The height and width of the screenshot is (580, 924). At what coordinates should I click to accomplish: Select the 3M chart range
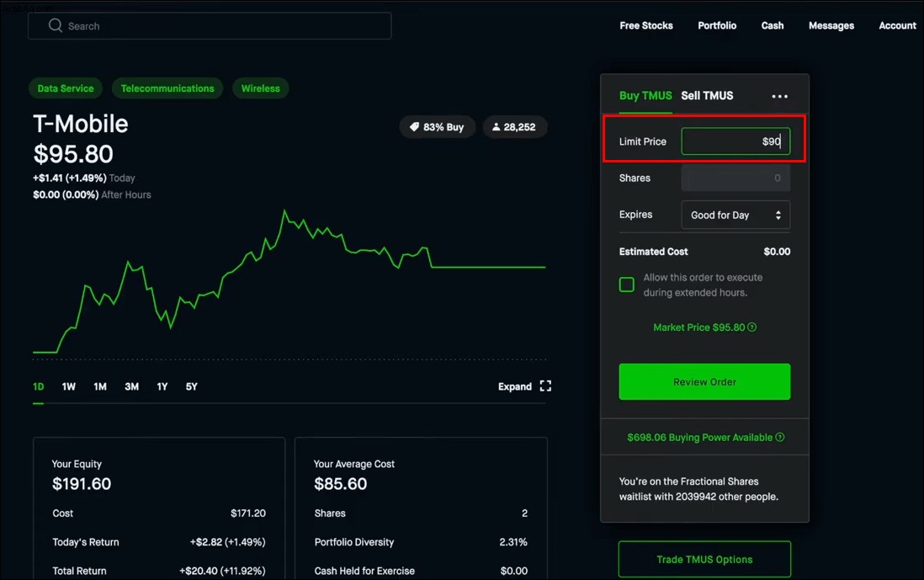point(131,386)
